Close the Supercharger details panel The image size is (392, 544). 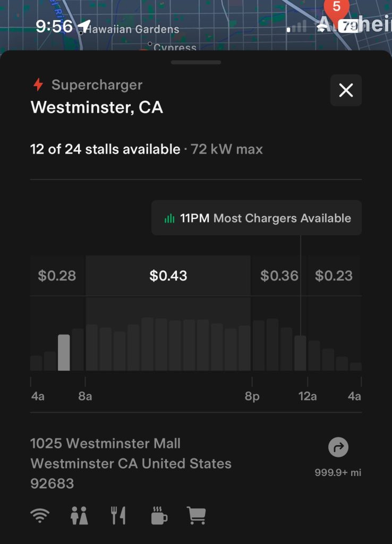coord(346,90)
